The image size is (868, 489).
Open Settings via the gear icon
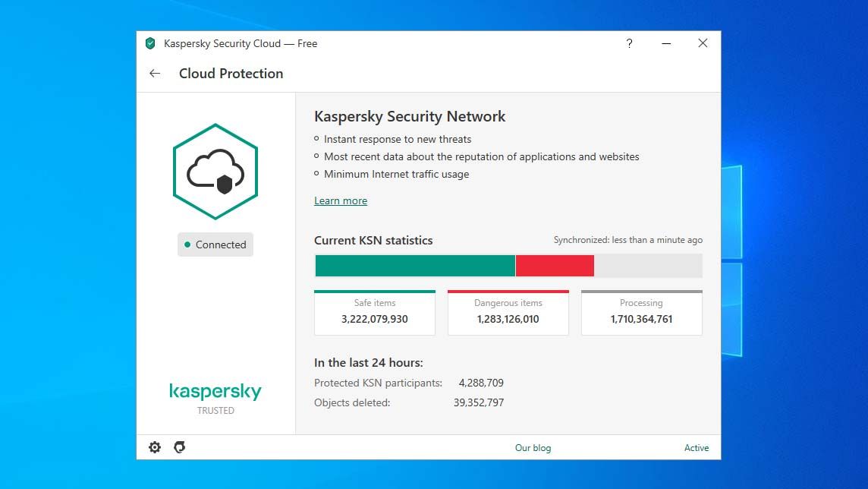point(155,447)
